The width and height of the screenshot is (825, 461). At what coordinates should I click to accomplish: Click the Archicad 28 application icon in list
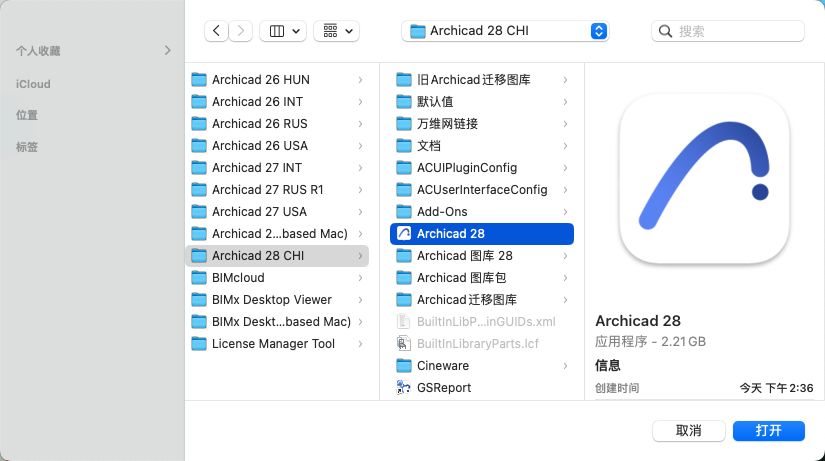404,234
